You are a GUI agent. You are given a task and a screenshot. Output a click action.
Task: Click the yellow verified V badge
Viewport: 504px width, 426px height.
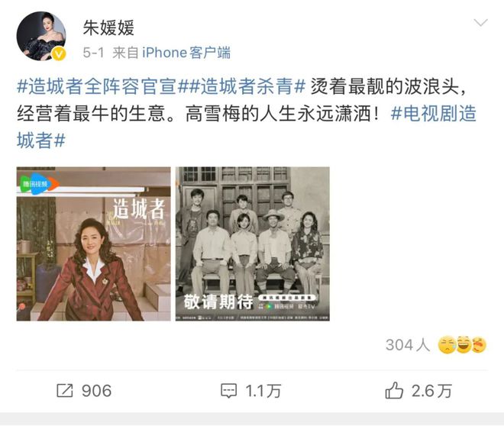coord(59,53)
